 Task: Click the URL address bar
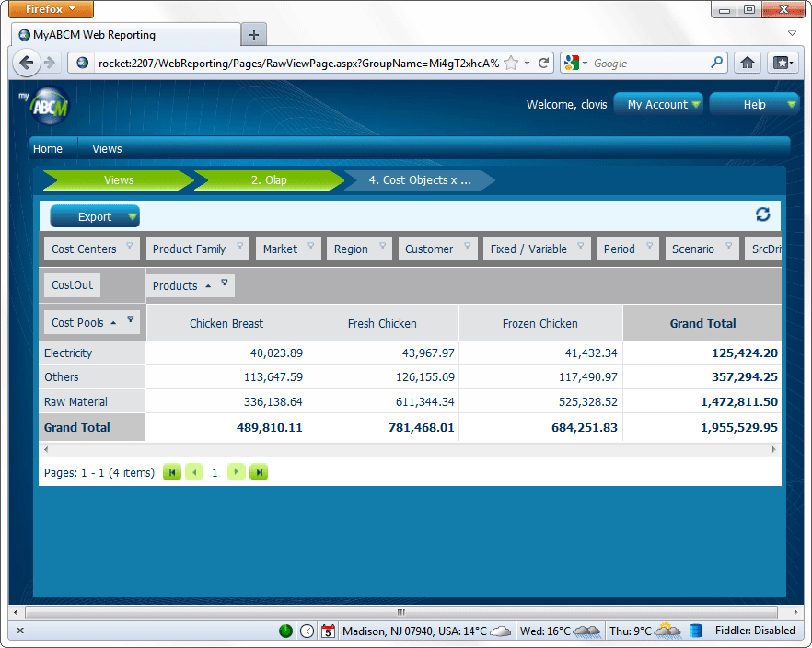point(298,64)
